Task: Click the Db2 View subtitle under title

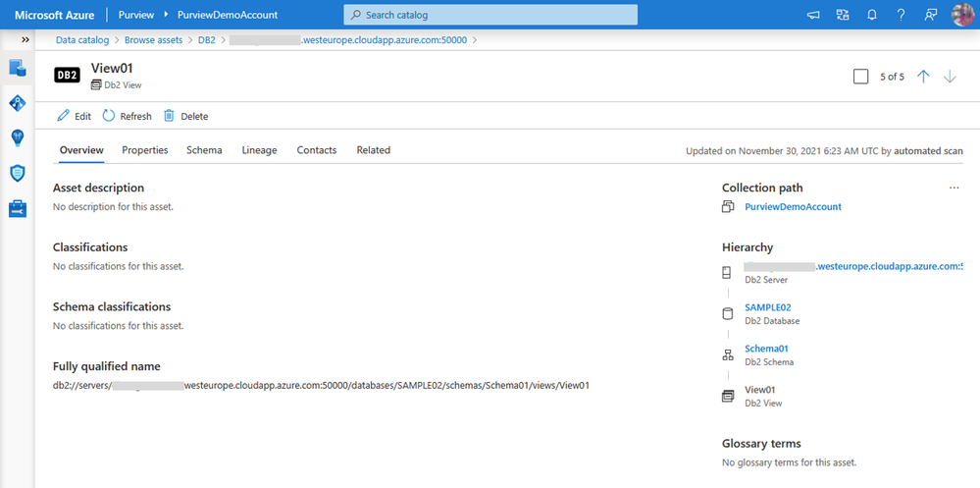Action: [124, 85]
